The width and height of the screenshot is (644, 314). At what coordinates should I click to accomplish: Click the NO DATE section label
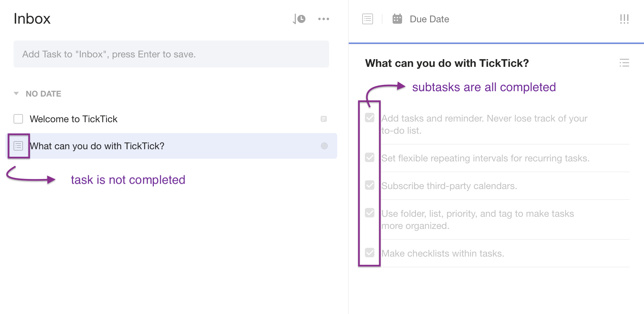click(44, 94)
